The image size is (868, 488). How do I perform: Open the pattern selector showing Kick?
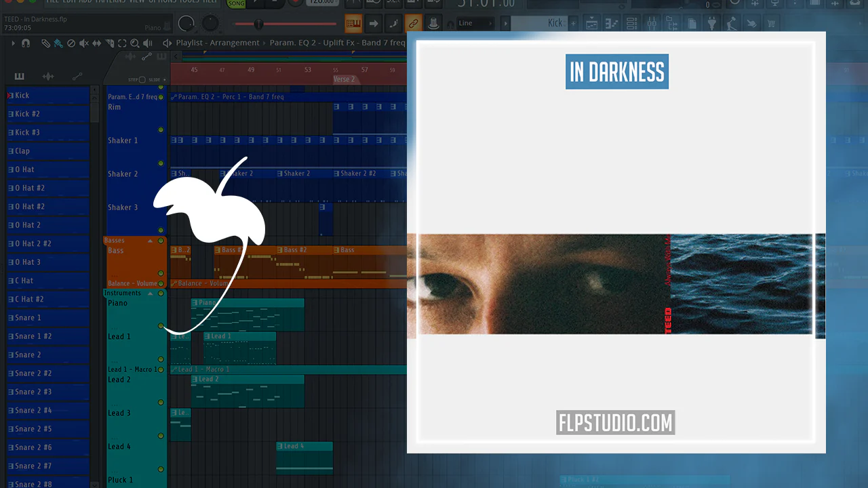point(538,24)
